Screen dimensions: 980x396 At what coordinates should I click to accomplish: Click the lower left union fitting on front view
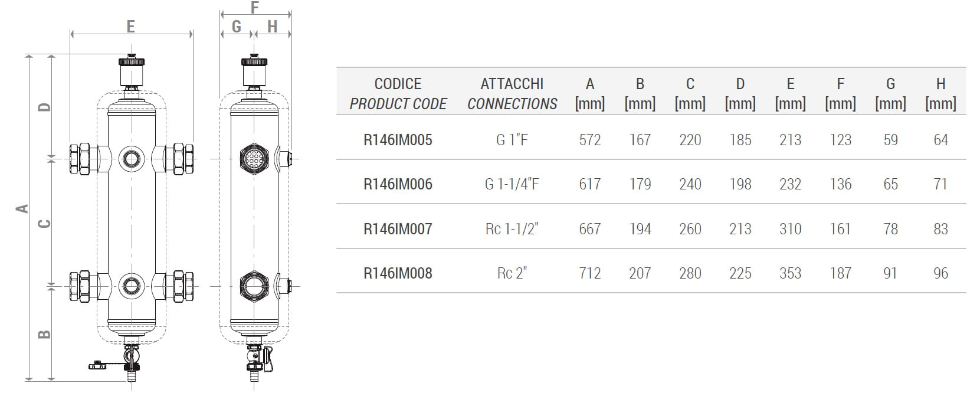(79, 286)
